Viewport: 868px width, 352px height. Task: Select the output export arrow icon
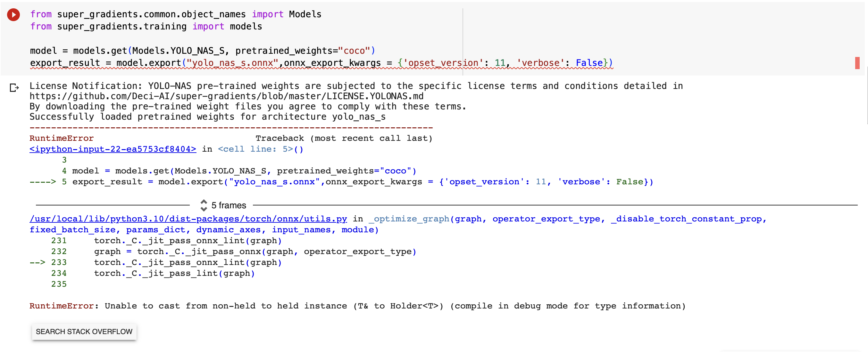tap(14, 88)
